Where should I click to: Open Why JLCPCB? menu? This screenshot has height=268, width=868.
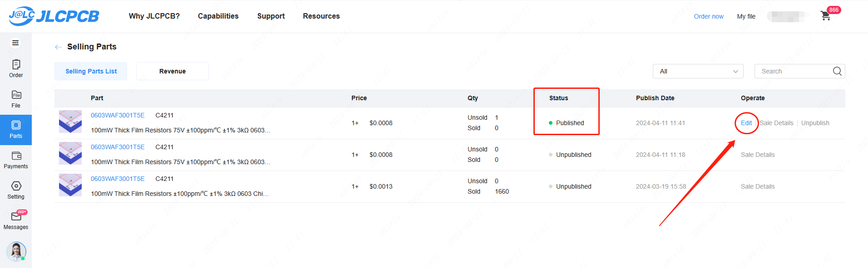click(154, 16)
